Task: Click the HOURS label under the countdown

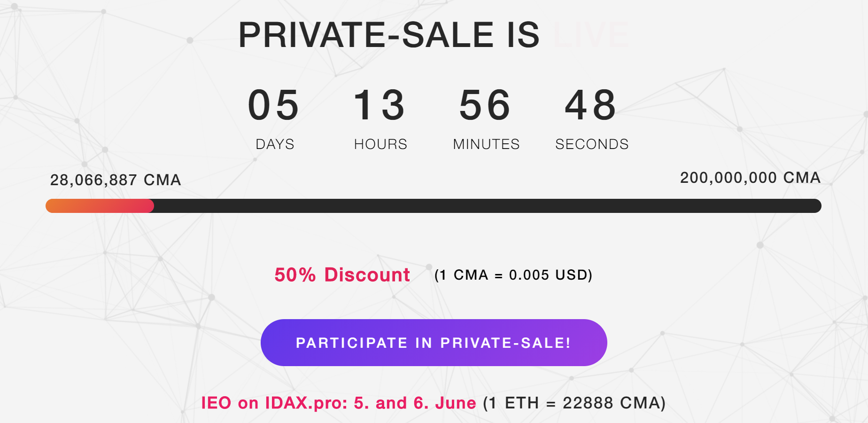Action: 380,144
